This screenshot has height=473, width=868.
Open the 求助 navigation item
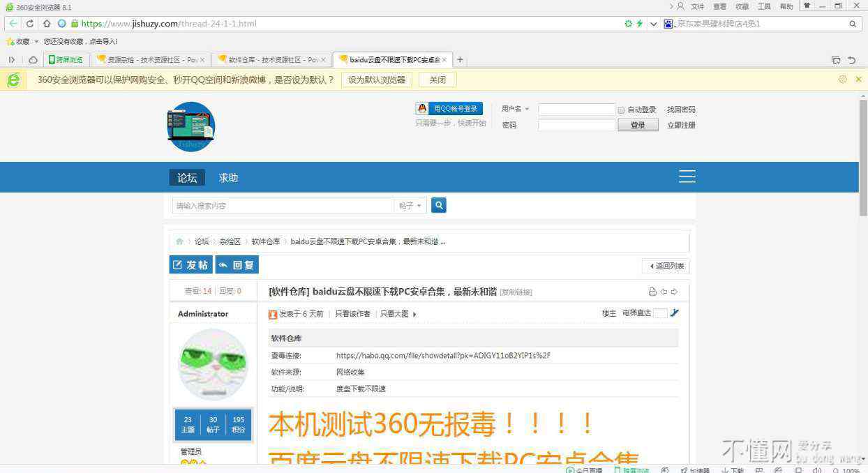(x=228, y=177)
